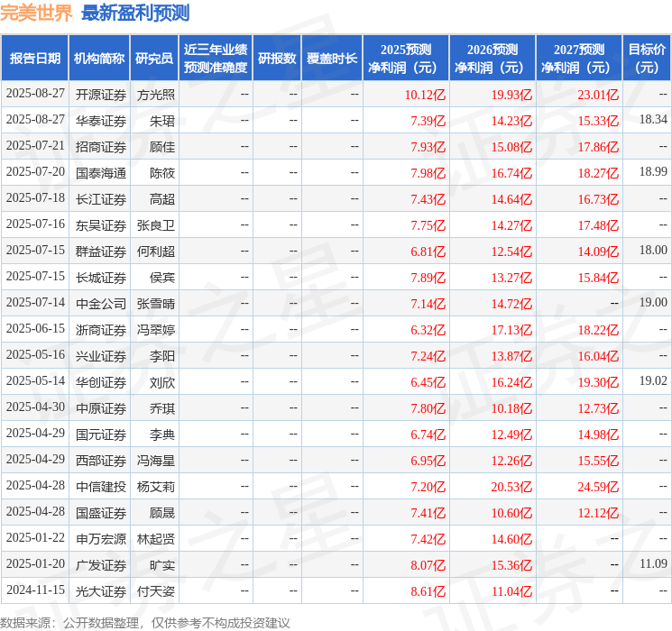This screenshot has width=672, height=631.
Task: Click 中金公司 institution name
Action: click(x=101, y=304)
